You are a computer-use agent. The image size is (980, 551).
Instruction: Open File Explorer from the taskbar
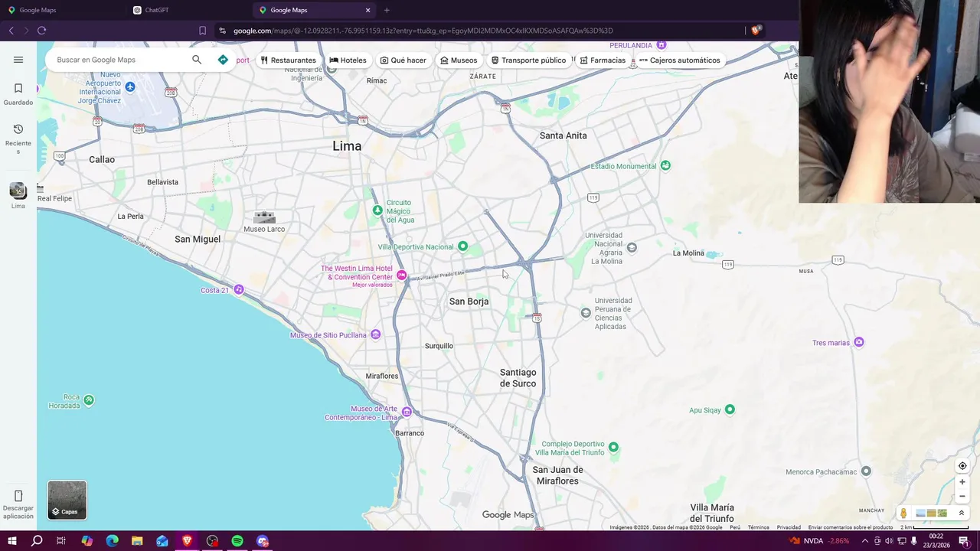pos(137,541)
